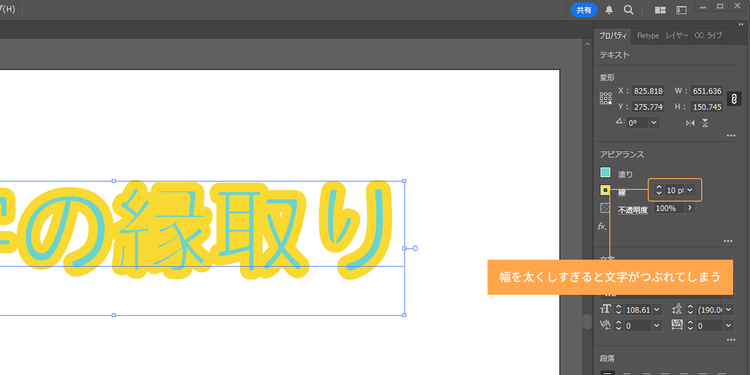Click the leading icon
The width and height of the screenshot is (750, 375).
coord(678,309)
